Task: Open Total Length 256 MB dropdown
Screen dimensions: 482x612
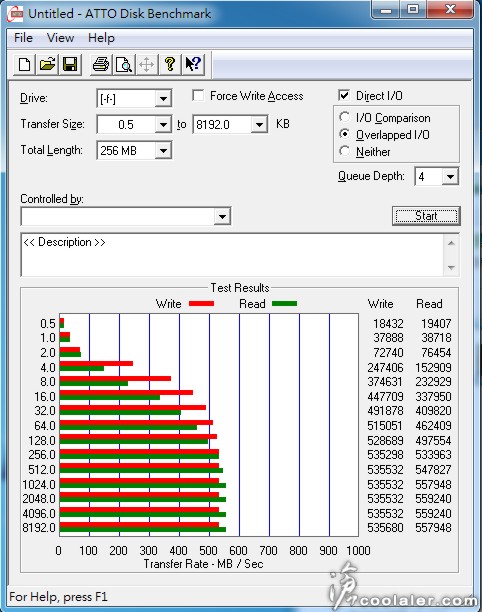Action: pos(163,151)
